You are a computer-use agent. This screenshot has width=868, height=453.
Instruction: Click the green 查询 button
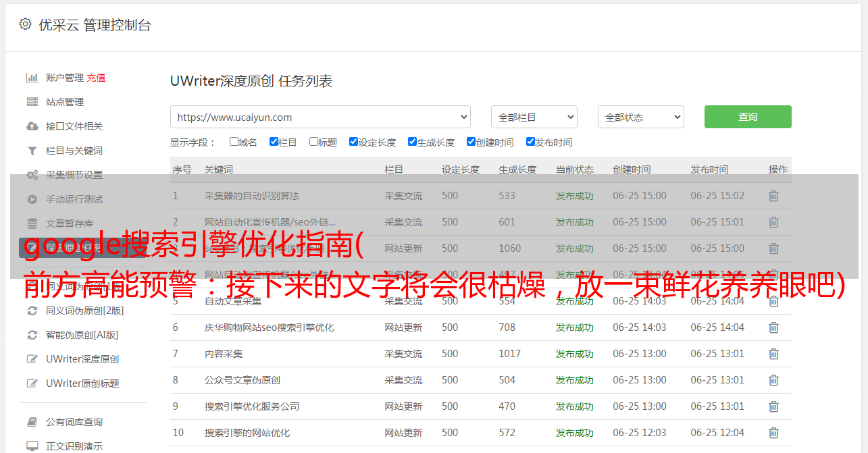[x=748, y=117]
